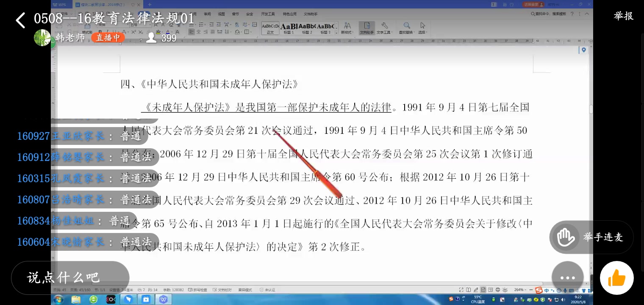Screen dimensions: 644x305
Task: Open the text highlight color picker
Action: pos(158,32)
